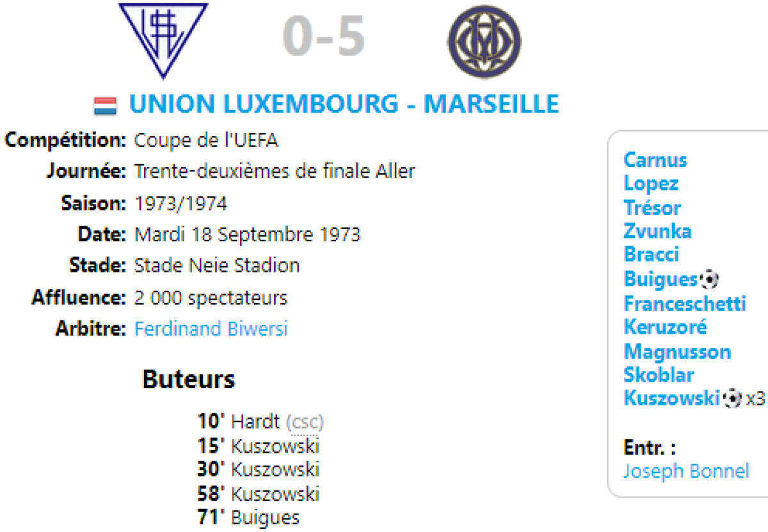
Task: View Bracci's player profile
Action: click(651, 255)
